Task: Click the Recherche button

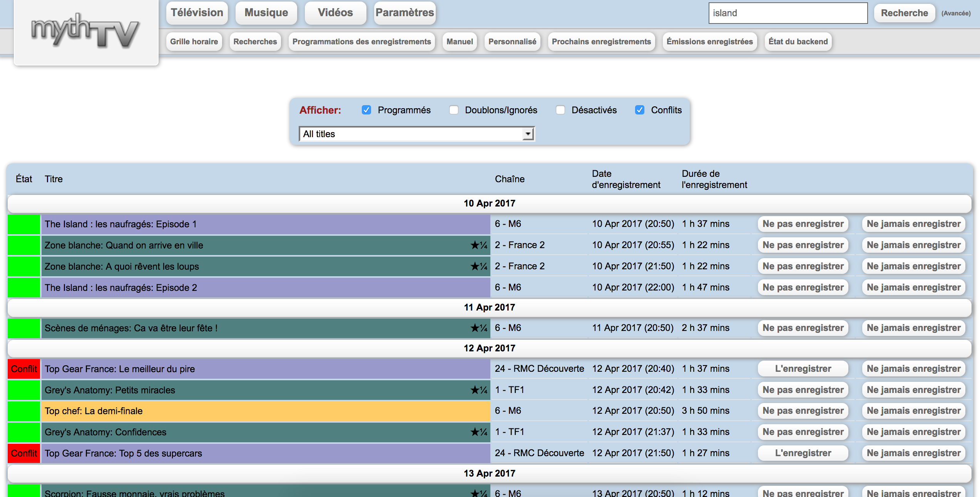Action: pos(905,13)
